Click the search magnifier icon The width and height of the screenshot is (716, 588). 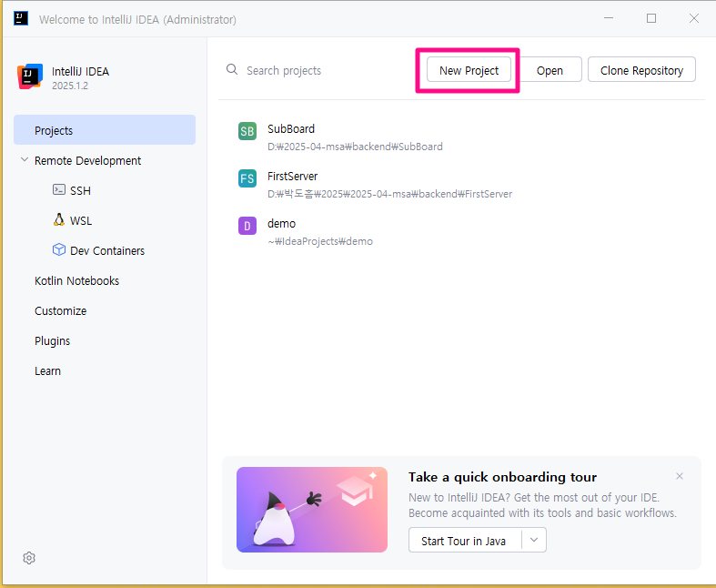232,69
